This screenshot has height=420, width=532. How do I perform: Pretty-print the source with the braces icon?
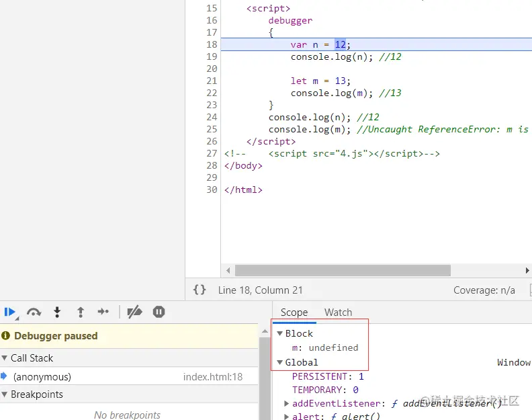(199, 290)
